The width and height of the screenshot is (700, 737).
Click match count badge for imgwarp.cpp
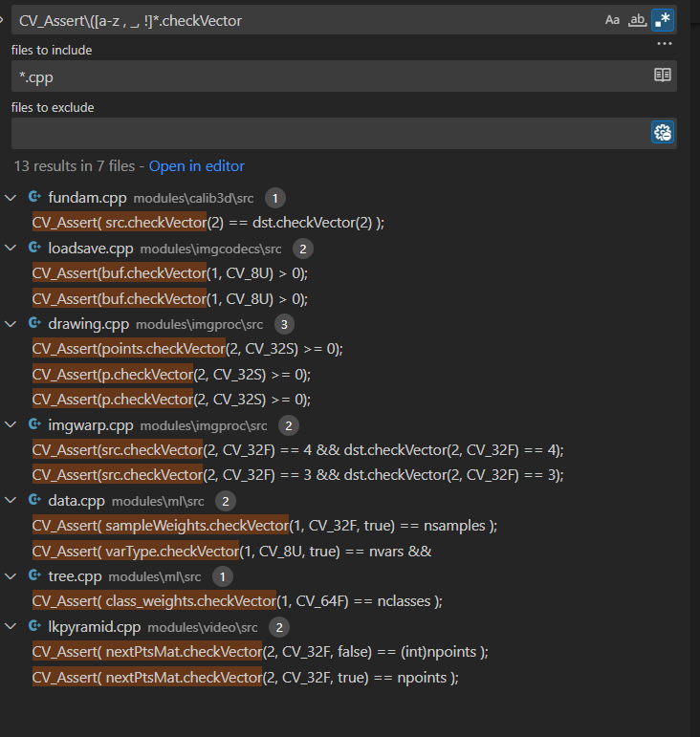289,425
